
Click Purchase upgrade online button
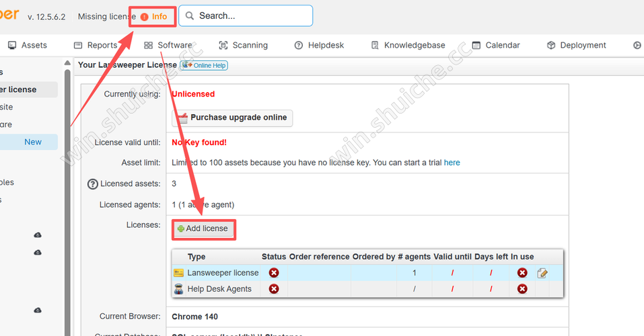(232, 118)
